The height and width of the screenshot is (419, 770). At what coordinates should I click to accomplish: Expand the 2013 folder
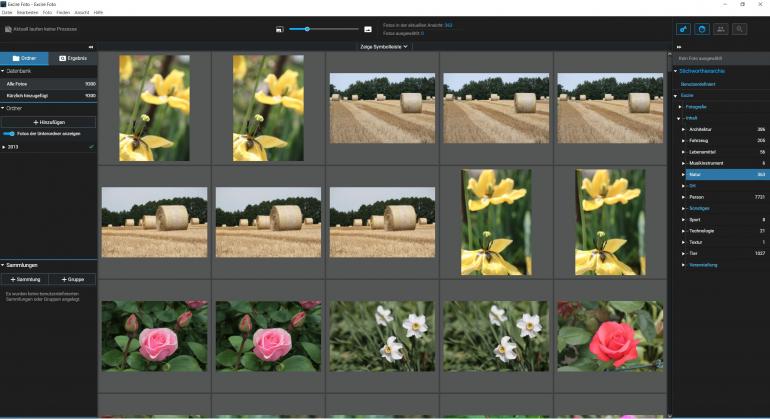[x=4, y=147]
